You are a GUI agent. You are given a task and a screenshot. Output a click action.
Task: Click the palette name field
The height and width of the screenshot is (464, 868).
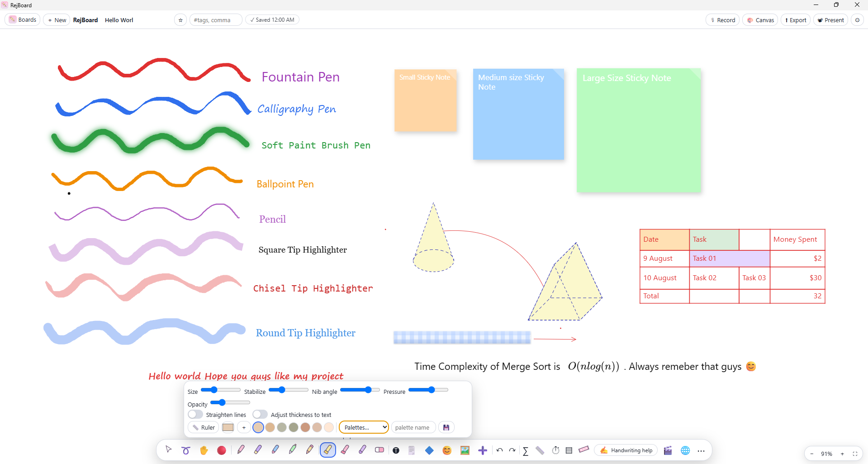(x=413, y=427)
